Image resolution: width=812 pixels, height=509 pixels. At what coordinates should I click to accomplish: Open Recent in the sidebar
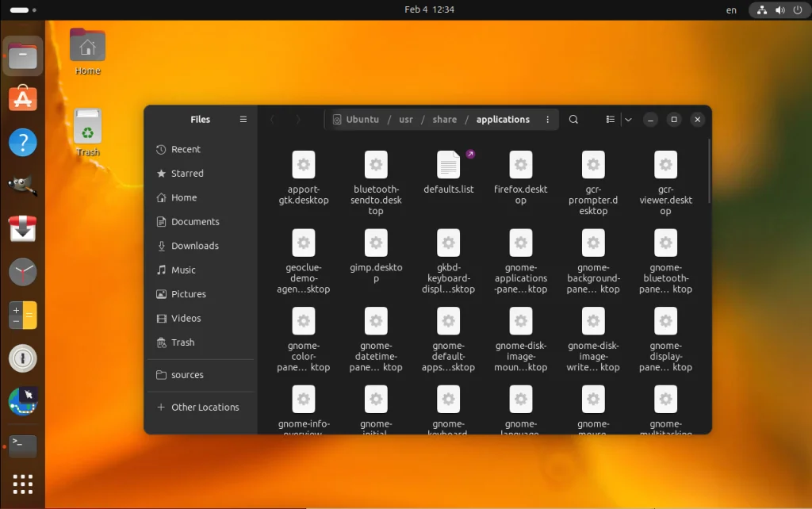tap(186, 149)
